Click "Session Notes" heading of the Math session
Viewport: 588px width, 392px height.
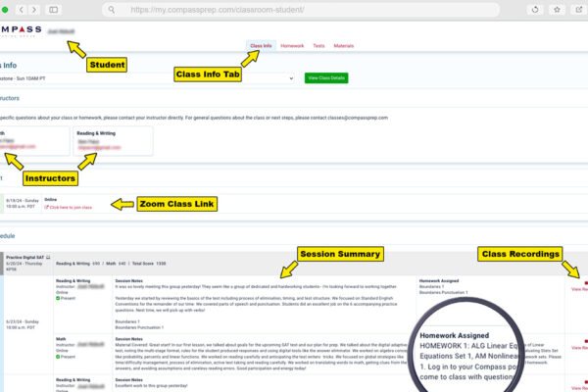pyautogui.click(x=128, y=339)
